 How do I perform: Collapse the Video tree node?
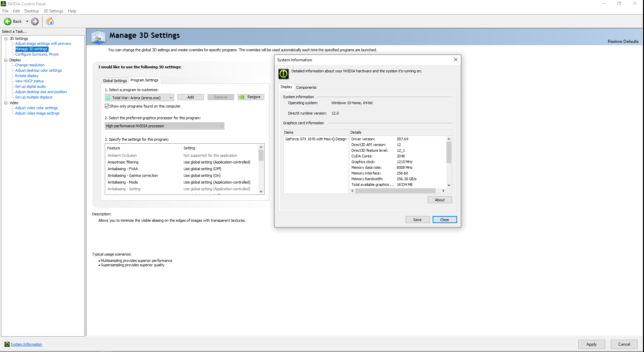pyautogui.click(x=6, y=103)
